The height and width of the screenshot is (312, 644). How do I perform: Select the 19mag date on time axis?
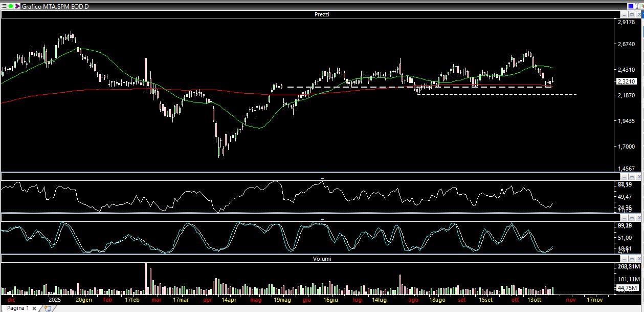point(282,300)
